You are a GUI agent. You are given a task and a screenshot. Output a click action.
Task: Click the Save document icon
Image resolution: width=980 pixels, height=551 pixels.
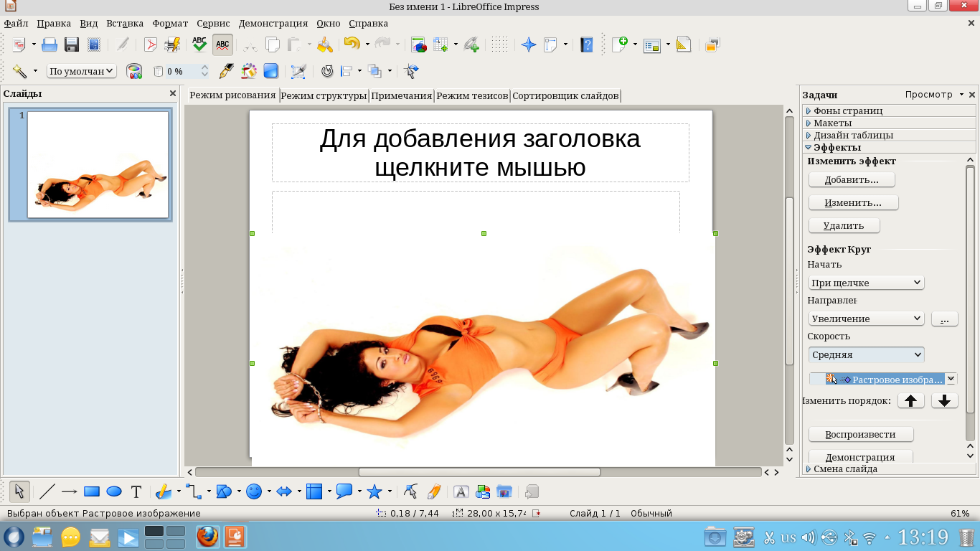tap(72, 44)
